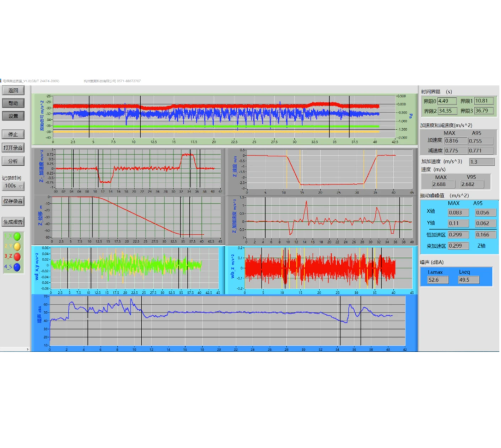This screenshot has height=448, width=501.
Task: Toggle the yellow 2_Y channel indicator
Action: pyautogui.click(x=17, y=247)
